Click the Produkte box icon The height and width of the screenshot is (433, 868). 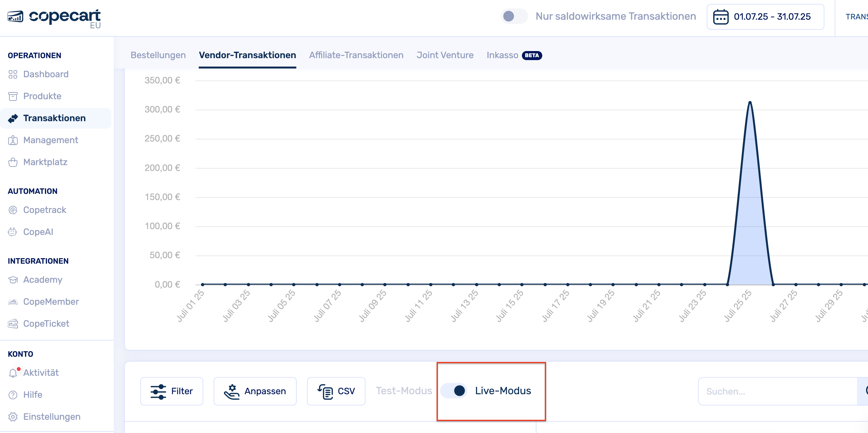tap(13, 96)
